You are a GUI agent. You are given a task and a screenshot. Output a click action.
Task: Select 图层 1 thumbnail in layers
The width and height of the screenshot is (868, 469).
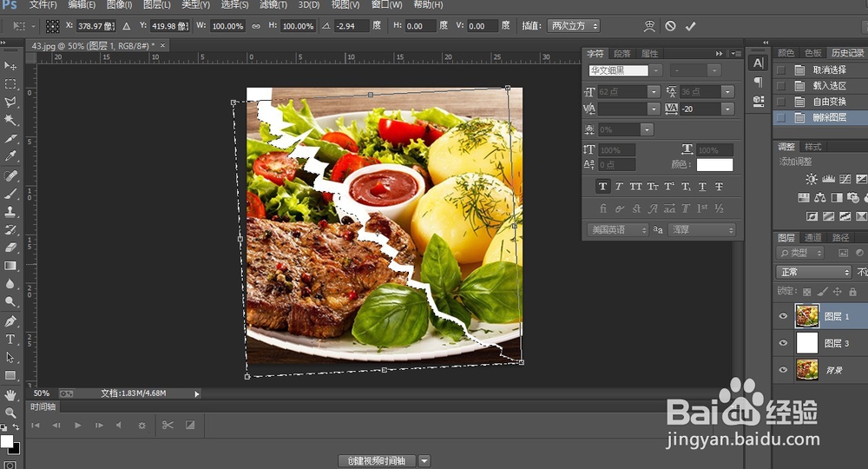coord(806,315)
